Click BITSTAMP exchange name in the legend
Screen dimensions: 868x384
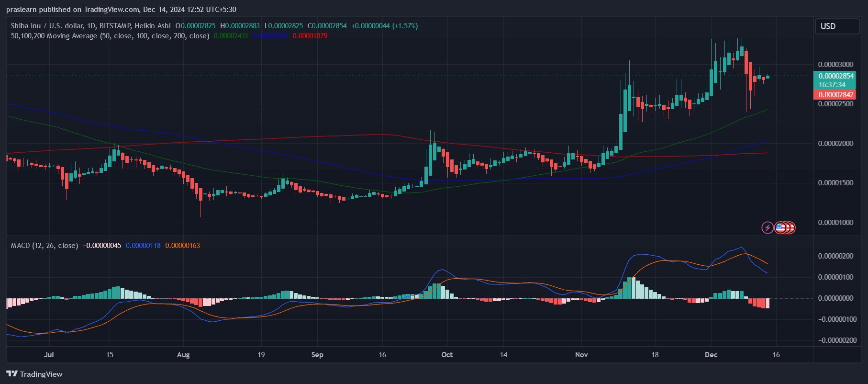pos(115,26)
